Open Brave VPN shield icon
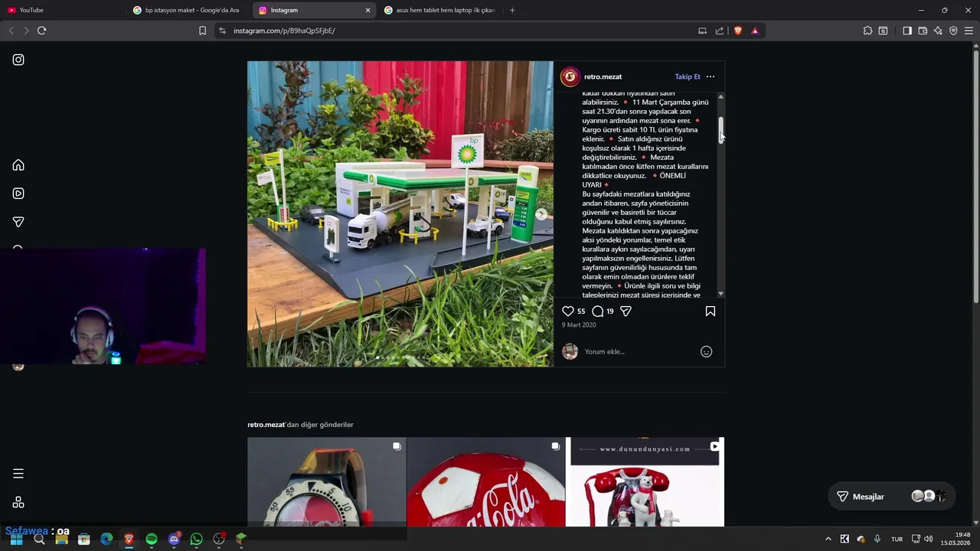 click(953, 31)
